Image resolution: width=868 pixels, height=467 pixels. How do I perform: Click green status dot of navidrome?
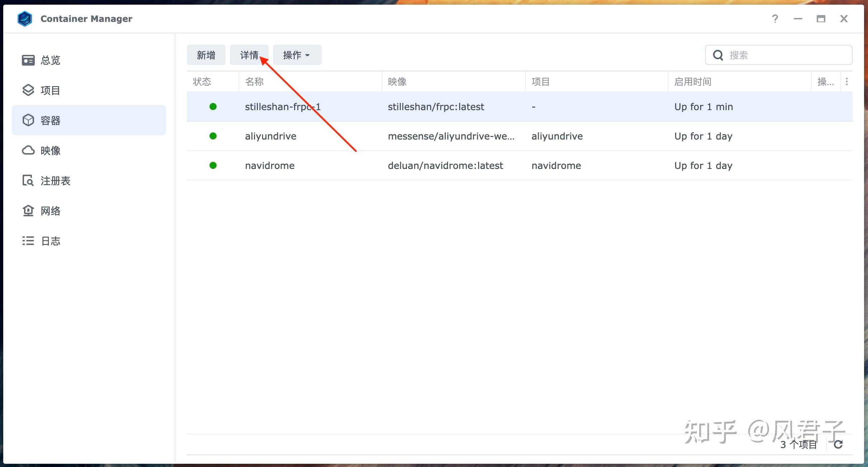coord(213,165)
